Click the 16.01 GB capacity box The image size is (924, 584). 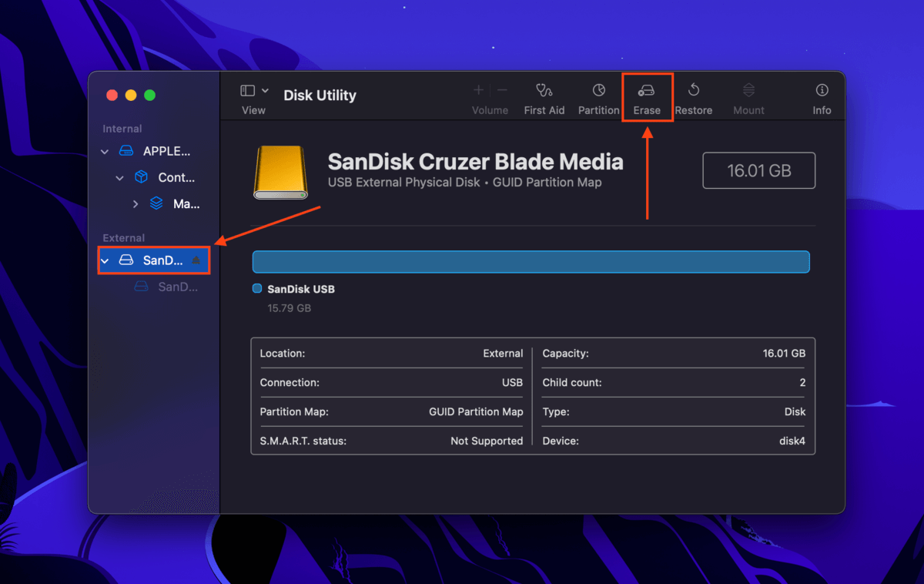(759, 170)
